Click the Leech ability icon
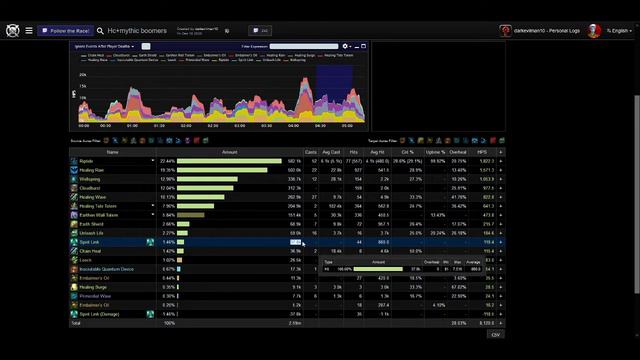Viewport: 640px width, 360px height. tap(74, 260)
